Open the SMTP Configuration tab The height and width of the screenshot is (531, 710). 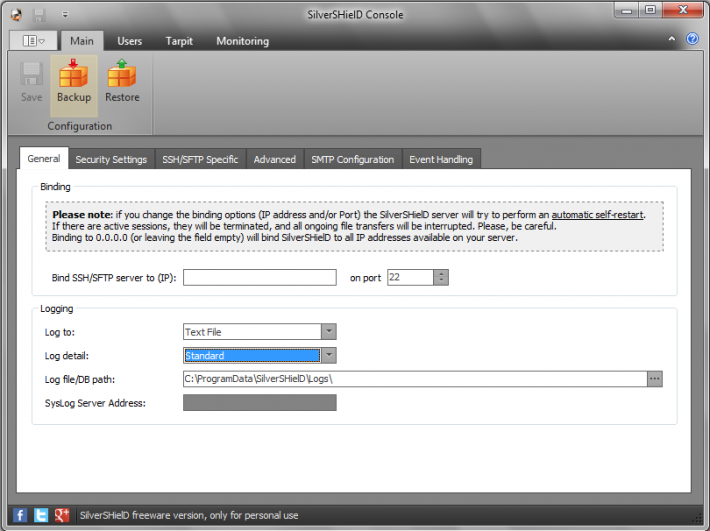pyautogui.click(x=352, y=159)
